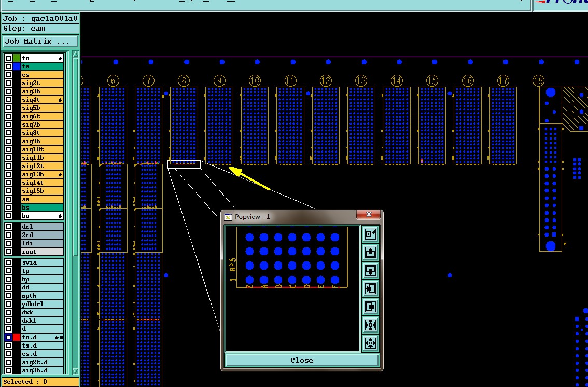Viewport: 588px width, 387px height.
Task: Click the 'Selected : 0' status field
Action: coord(39,382)
